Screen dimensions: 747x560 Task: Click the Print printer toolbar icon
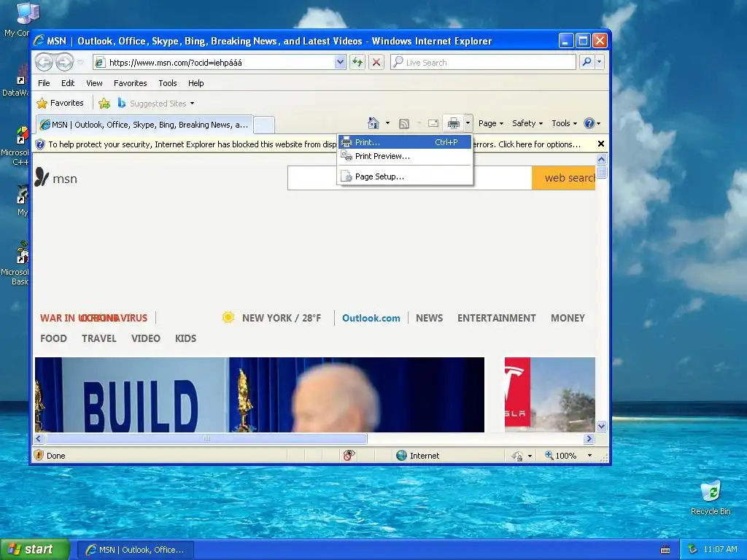tap(454, 123)
